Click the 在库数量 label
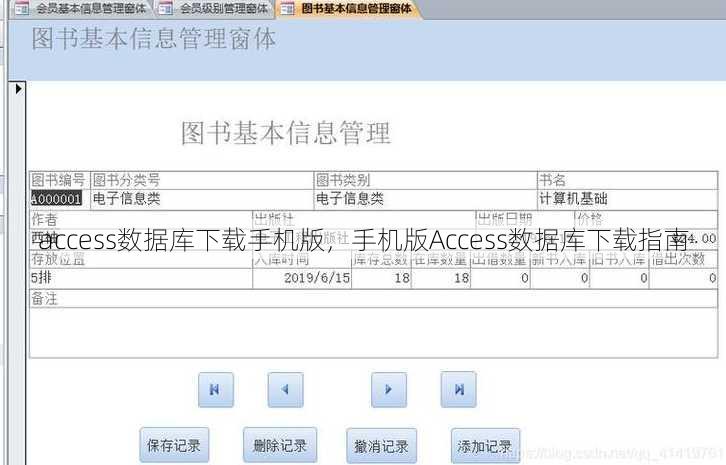Viewport: 726px width, 465px height. (x=440, y=258)
